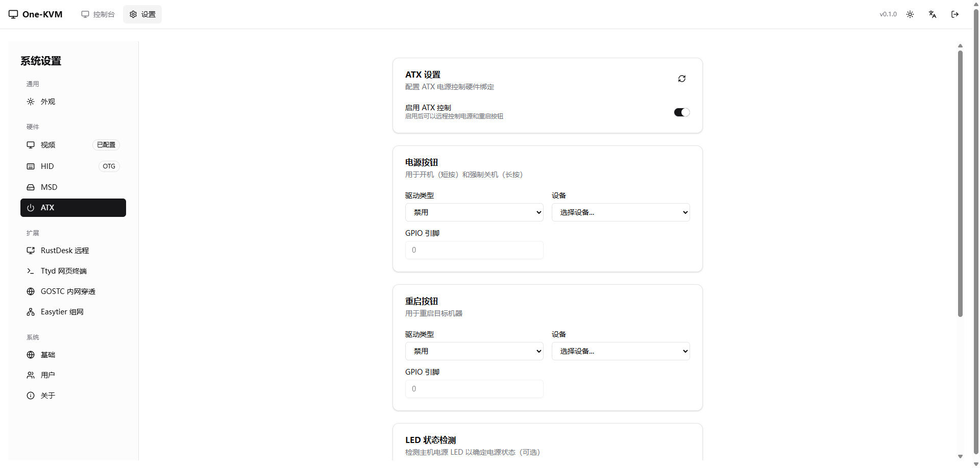
Task: Switch to the 控制台 tab
Action: point(98,14)
